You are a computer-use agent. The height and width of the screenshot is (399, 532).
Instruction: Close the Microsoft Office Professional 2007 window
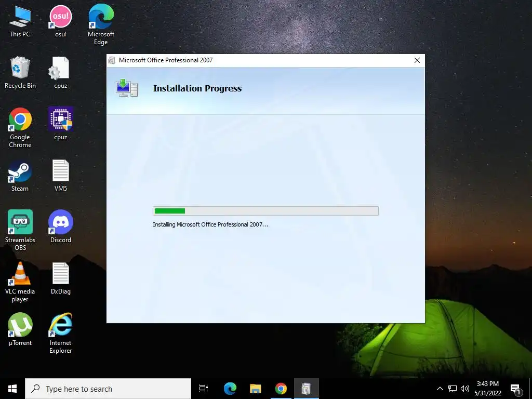(x=417, y=60)
